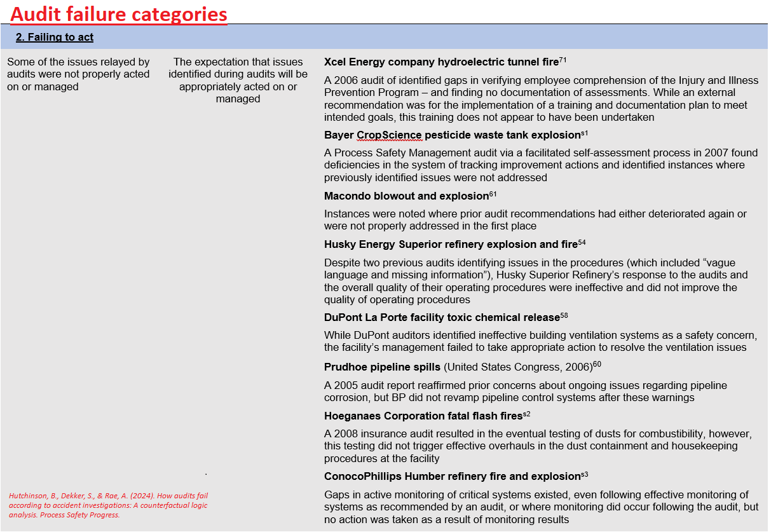Click the Xcel Energy hydroelectric tunnel fire heading

pyautogui.click(x=445, y=62)
